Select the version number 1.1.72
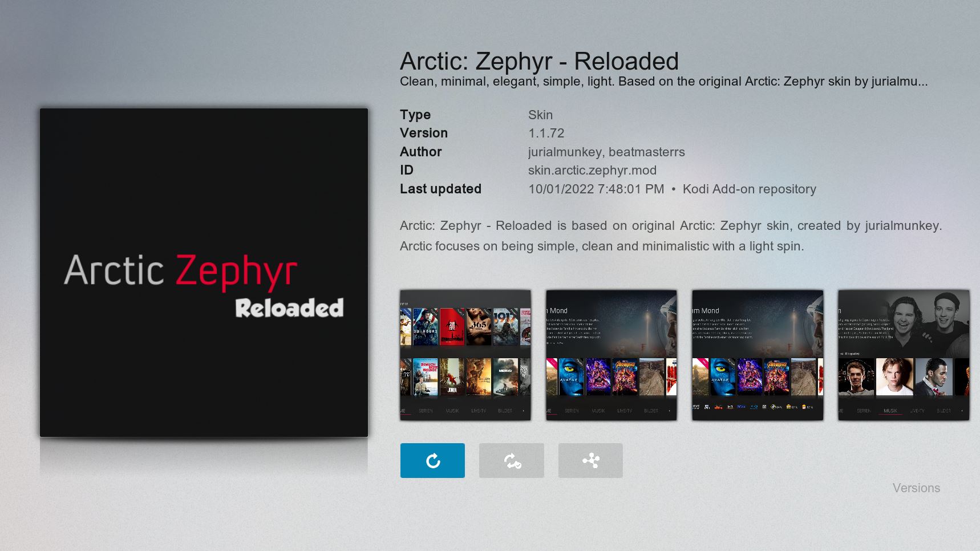This screenshot has width=980, height=551. tap(546, 133)
